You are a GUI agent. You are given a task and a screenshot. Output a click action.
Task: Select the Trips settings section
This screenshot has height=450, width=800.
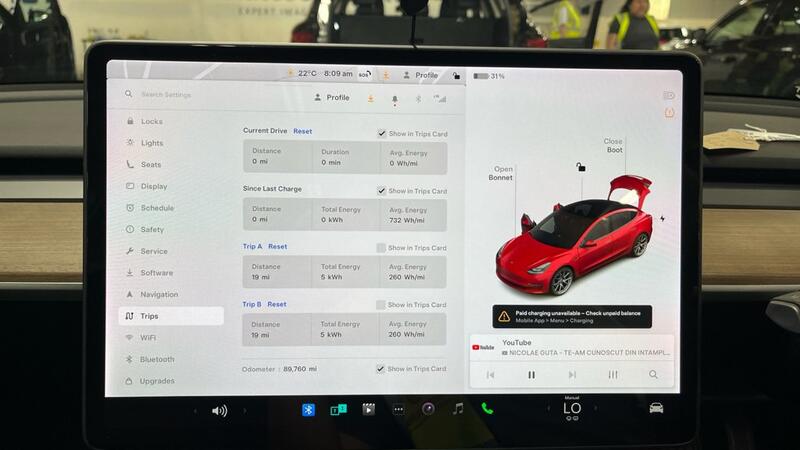coord(171,316)
